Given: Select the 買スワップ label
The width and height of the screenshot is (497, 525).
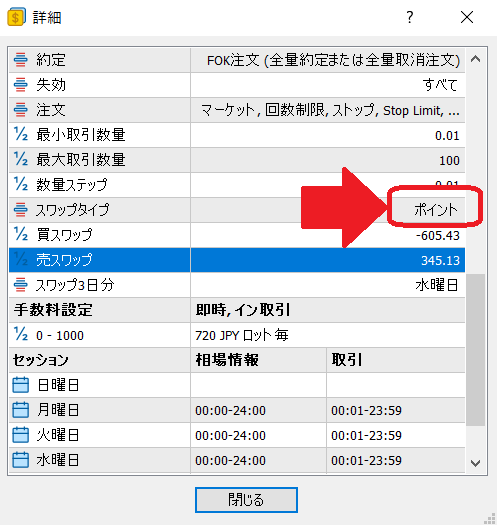Looking at the screenshot, I should coord(64,235).
